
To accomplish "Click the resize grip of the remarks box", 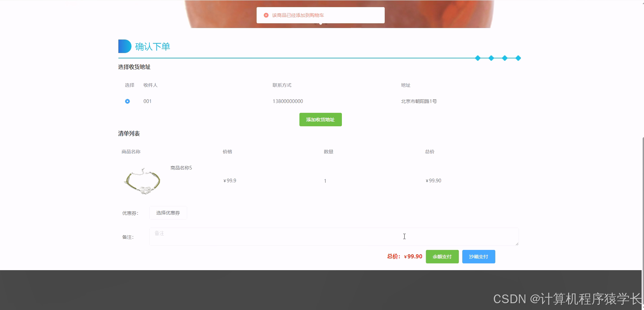I will click(517, 244).
